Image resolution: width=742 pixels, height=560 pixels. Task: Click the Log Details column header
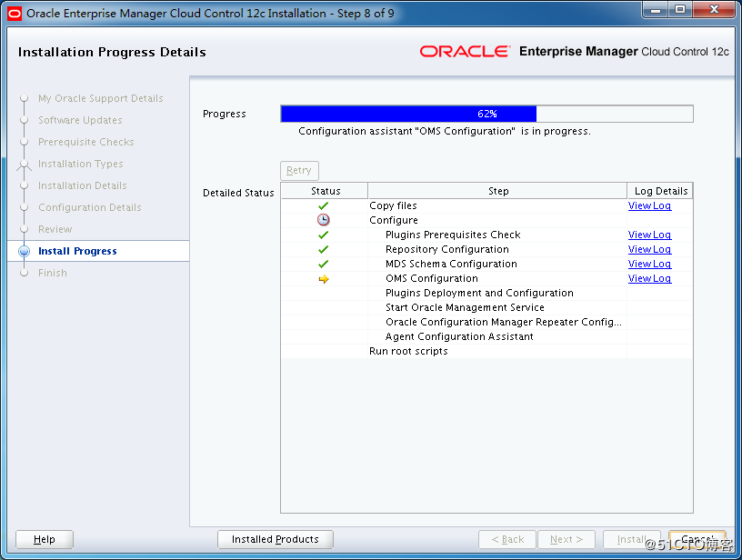click(660, 191)
